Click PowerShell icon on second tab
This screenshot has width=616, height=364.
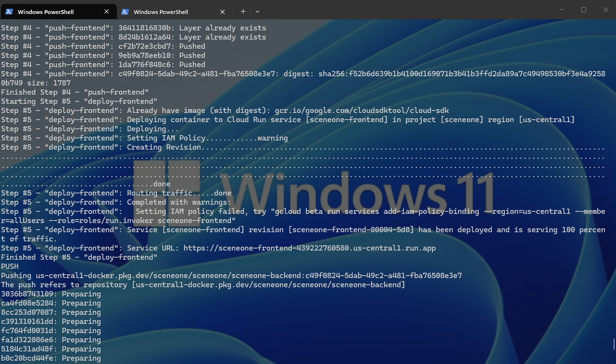pos(125,12)
